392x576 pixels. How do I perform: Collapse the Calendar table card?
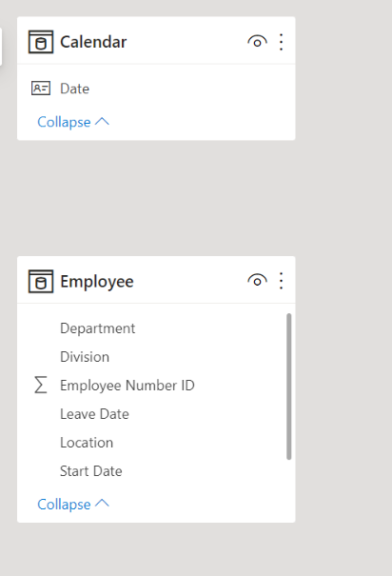pos(73,122)
